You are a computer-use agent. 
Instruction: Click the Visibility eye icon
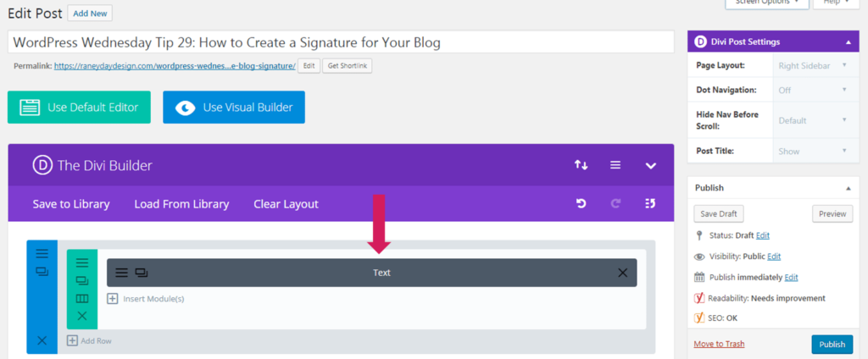click(699, 257)
